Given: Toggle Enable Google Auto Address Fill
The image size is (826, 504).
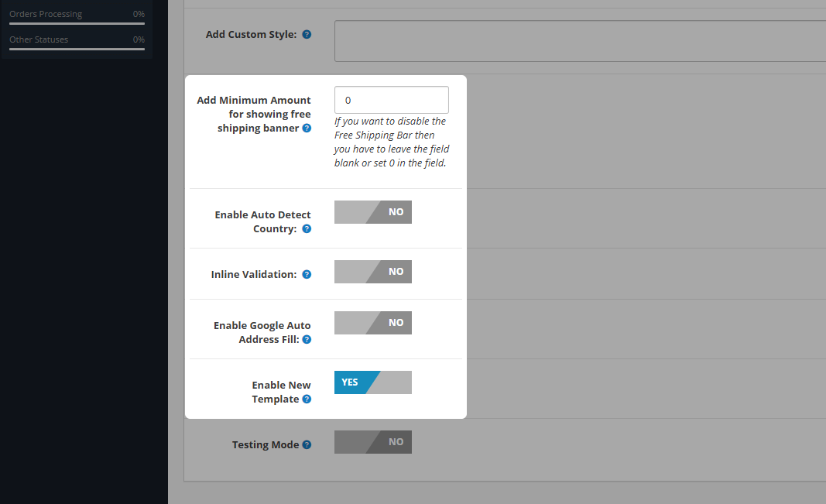Looking at the screenshot, I should (372, 323).
